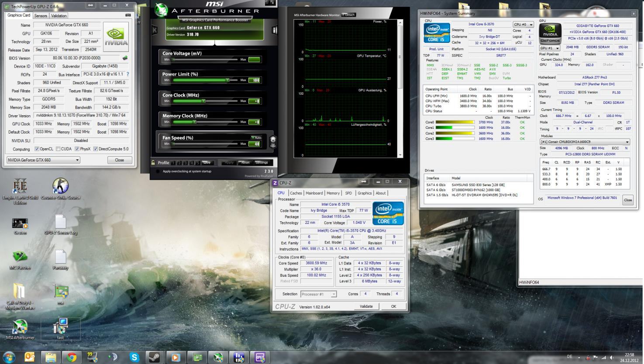The image size is (644, 364).
Task: Open Steam from the taskbar
Action: 155,357
